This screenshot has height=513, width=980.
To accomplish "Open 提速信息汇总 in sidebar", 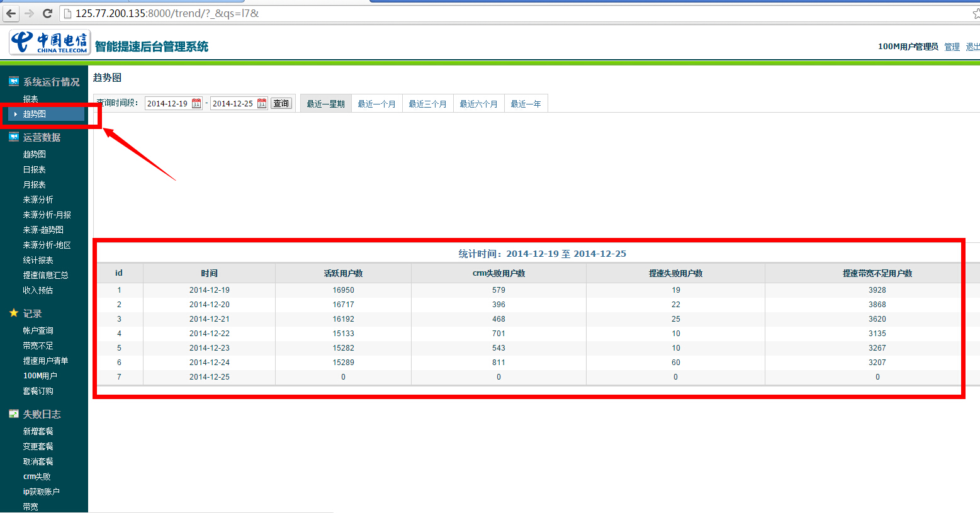I will tap(45, 275).
